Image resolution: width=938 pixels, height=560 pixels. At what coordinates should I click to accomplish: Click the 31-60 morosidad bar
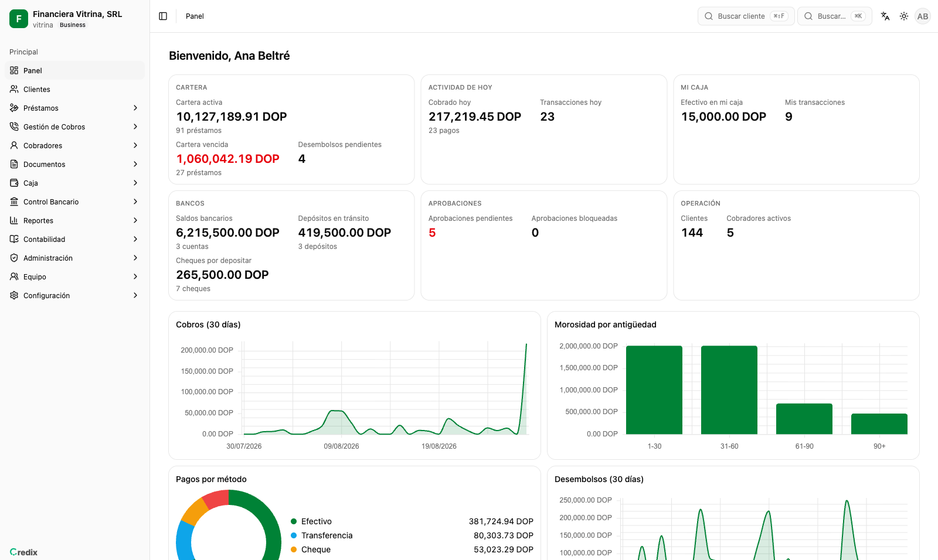[729, 390]
